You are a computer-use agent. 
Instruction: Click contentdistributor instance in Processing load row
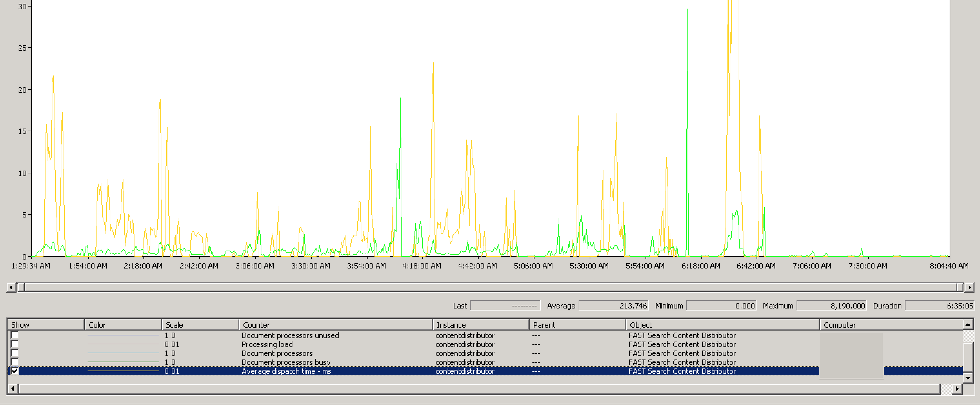(464, 344)
